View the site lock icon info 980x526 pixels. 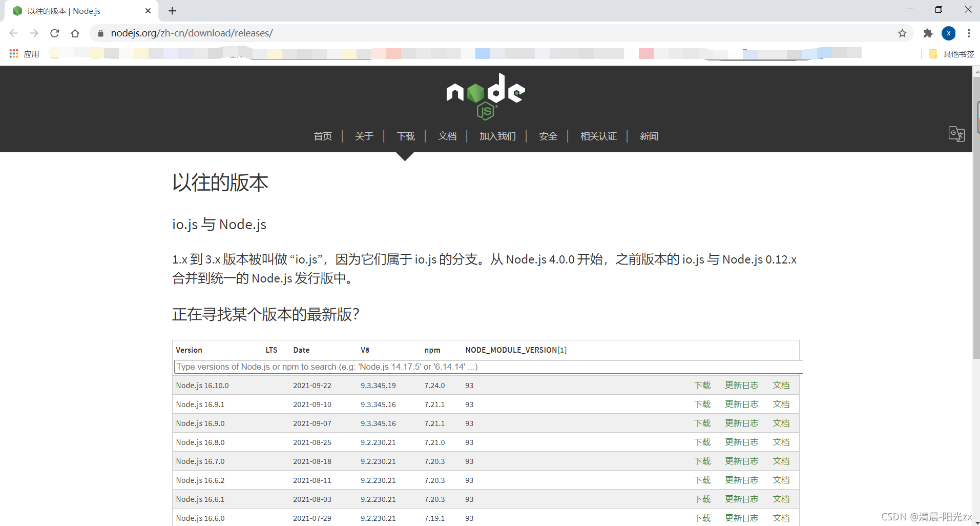tap(100, 33)
